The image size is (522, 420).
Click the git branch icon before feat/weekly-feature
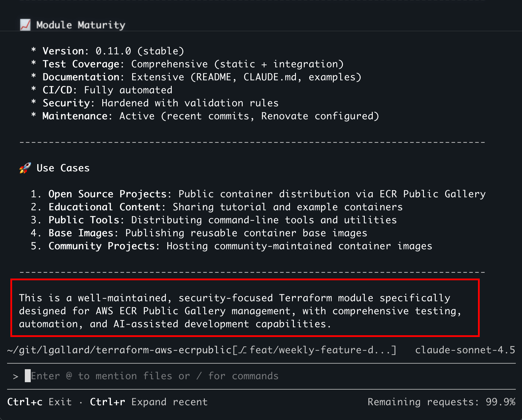tap(243, 350)
